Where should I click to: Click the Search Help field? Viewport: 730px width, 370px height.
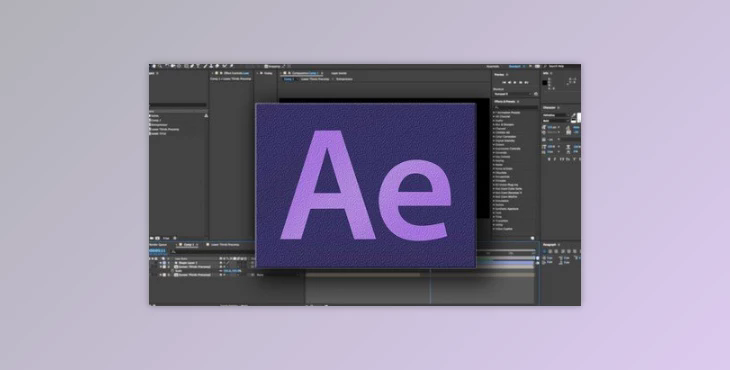(562, 67)
